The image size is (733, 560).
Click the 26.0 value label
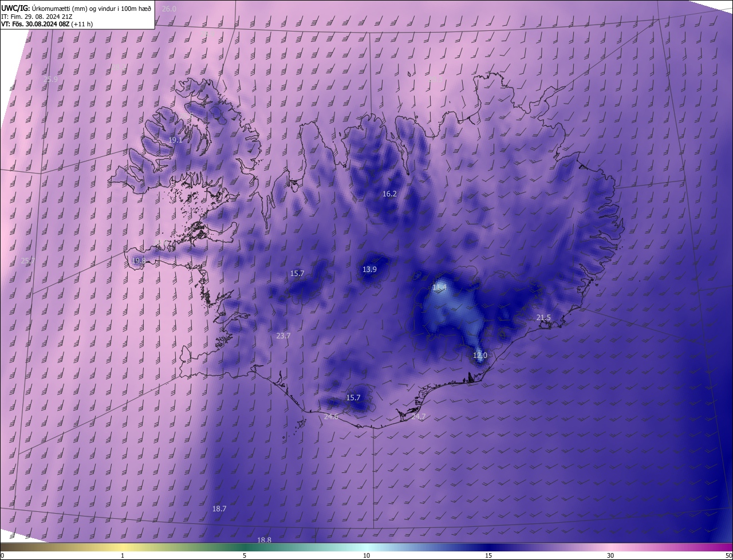click(x=169, y=9)
